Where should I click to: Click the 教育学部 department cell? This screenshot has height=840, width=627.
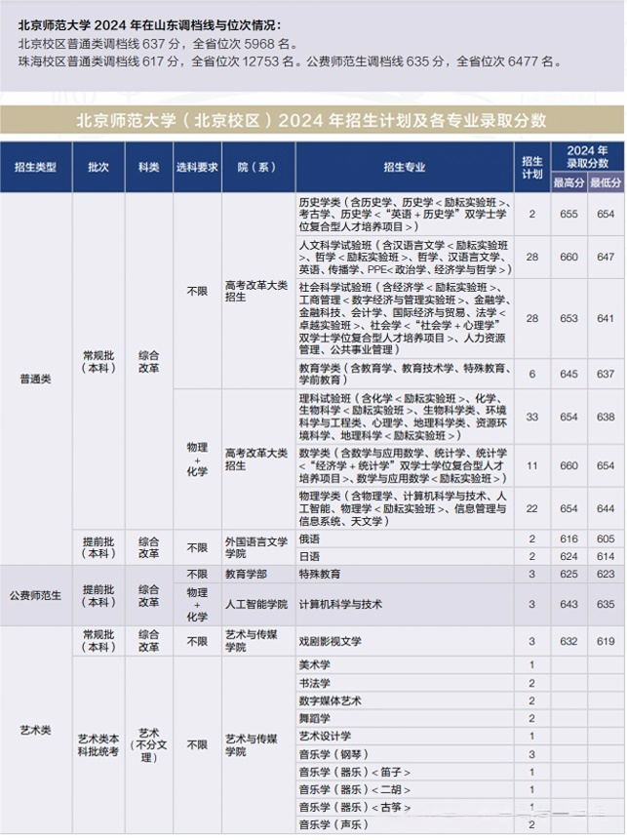click(258, 575)
